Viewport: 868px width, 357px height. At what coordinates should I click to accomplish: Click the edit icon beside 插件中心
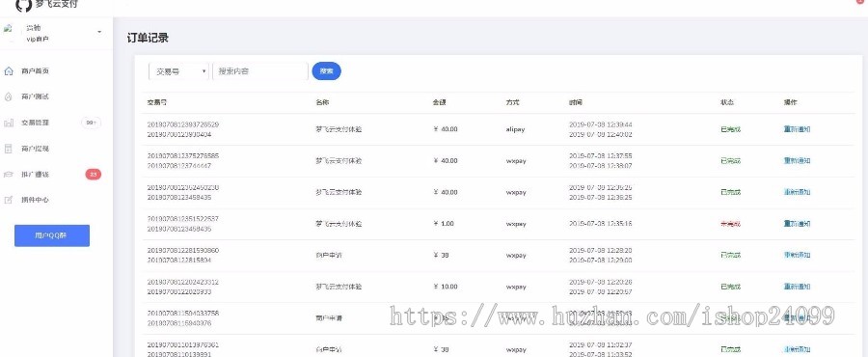pos(9,200)
